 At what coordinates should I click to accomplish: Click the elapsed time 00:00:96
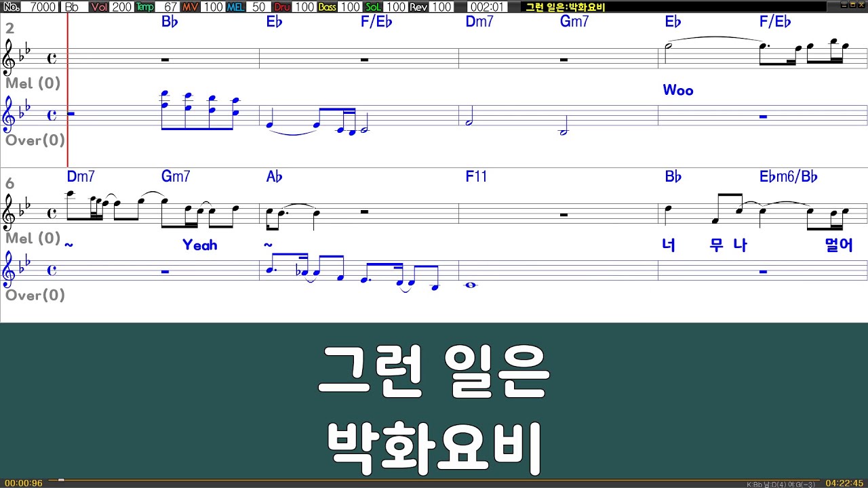24,483
